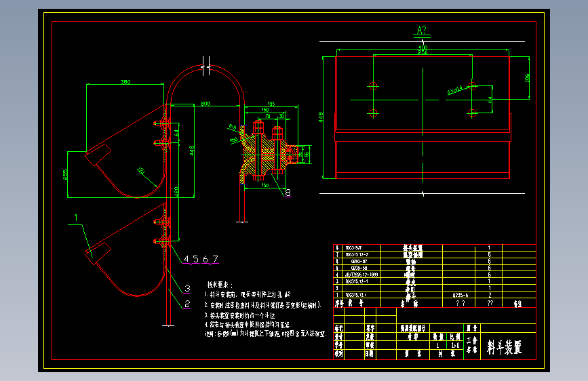
Task: Click the JB/T3926.12-1999 standard cell
Action: click(x=361, y=275)
